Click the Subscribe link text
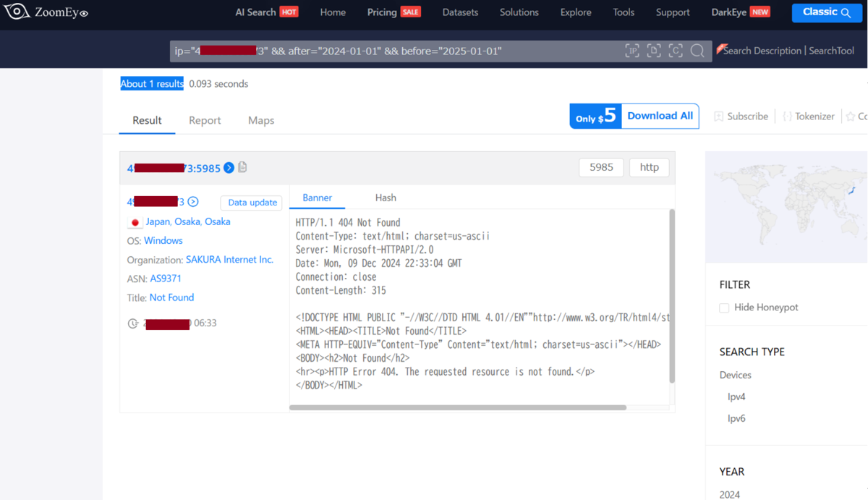The height and width of the screenshot is (500, 868). tap(747, 116)
